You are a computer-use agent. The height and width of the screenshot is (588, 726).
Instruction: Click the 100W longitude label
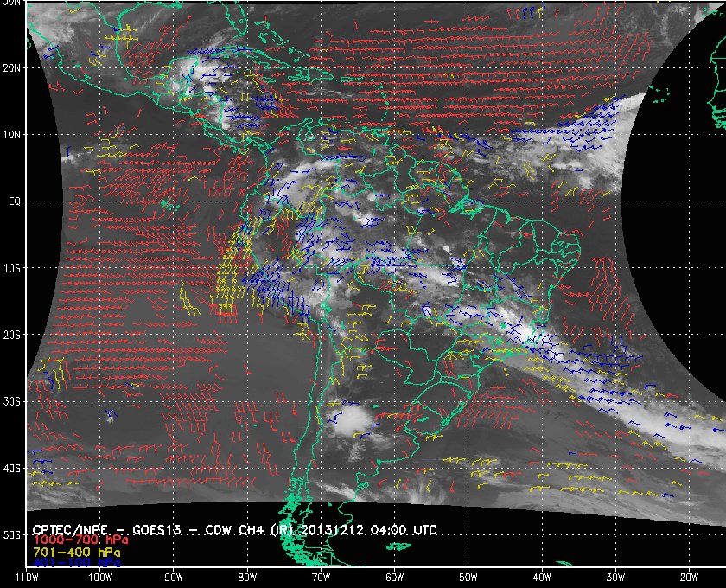[x=100, y=578]
